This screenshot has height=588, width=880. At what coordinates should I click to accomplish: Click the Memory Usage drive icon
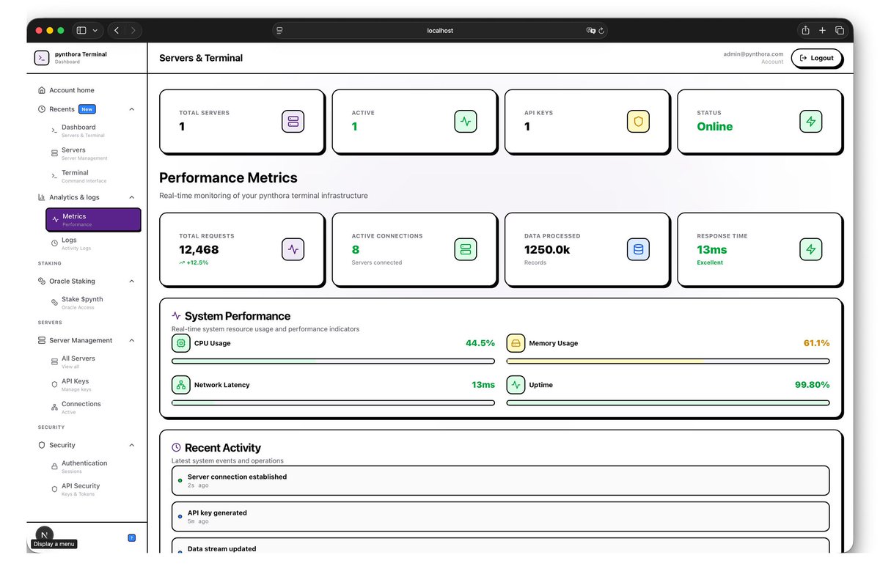point(516,343)
